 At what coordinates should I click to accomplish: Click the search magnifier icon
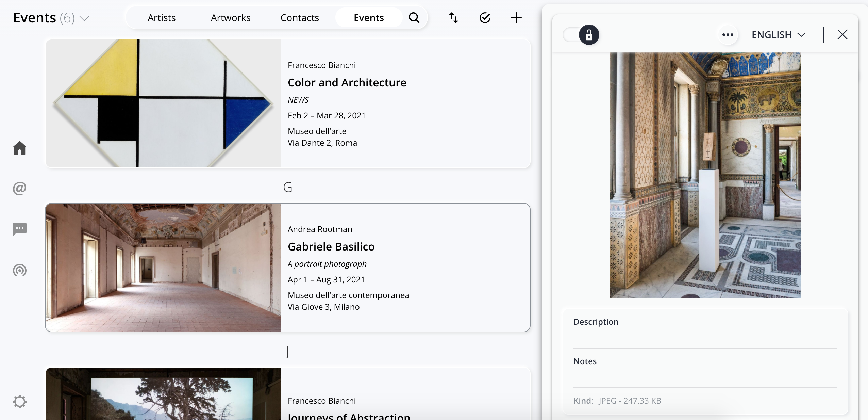tap(414, 18)
